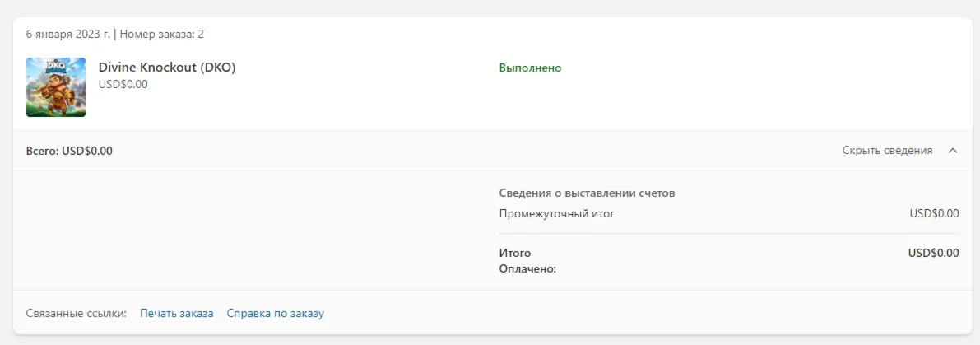Open the Divine Knockout game thumbnail
The height and width of the screenshot is (345, 980).
(56, 87)
